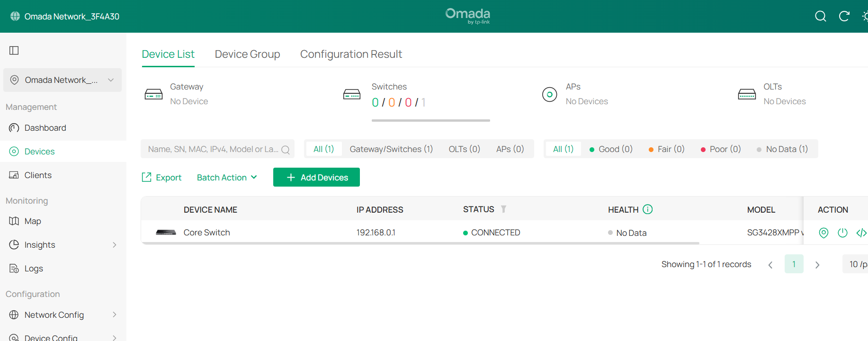
Task: Select the All (1) health filter
Action: (x=564, y=149)
